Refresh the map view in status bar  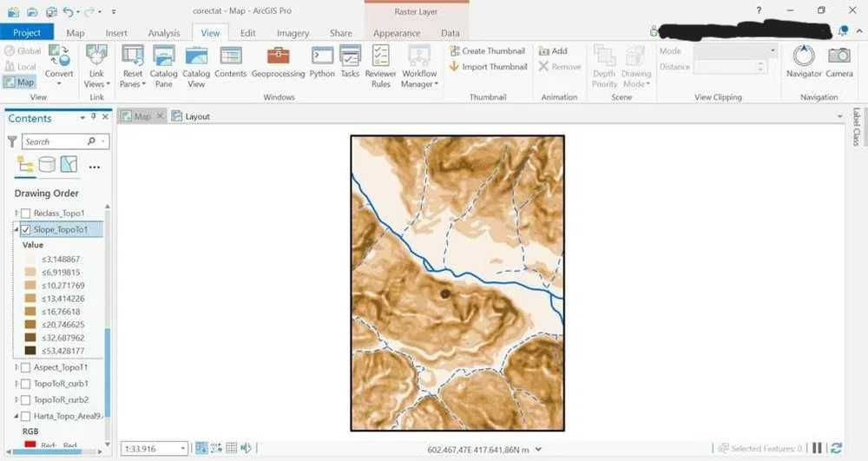(837, 448)
